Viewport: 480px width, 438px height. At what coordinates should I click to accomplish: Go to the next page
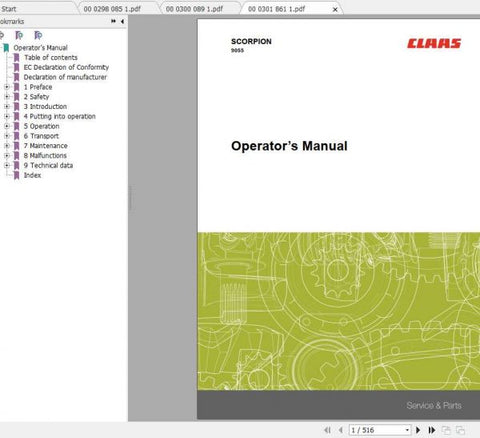click(418, 430)
